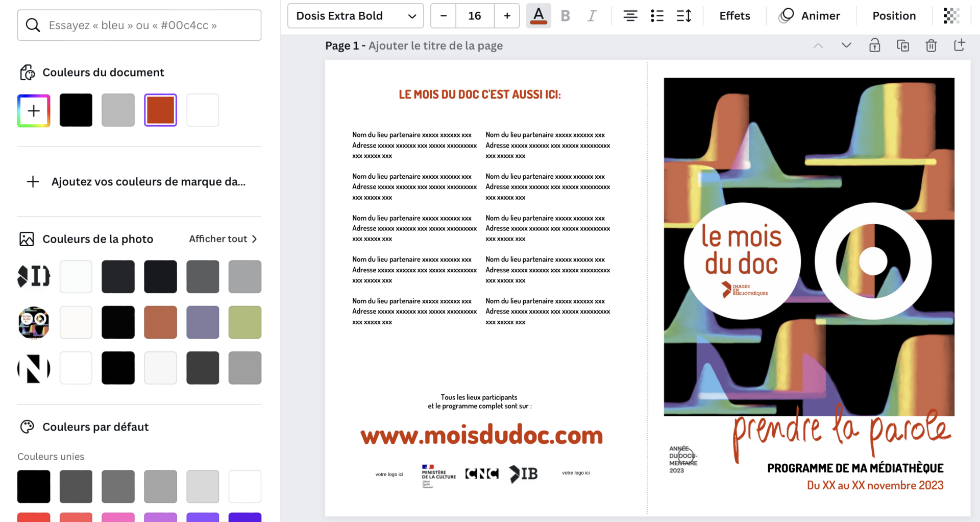The width and height of the screenshot is (980, 522).
Task: Select the www.moisdudoc.com text
Action: tap(481, 435)
